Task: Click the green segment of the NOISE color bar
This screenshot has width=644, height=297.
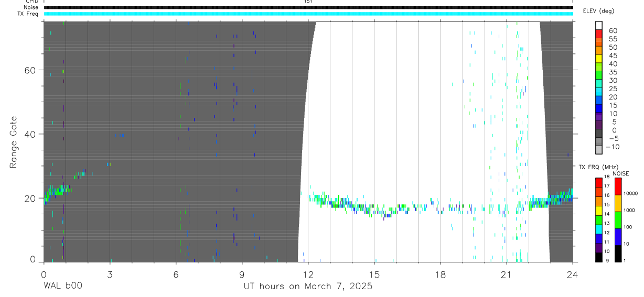Action: (618, 220)
